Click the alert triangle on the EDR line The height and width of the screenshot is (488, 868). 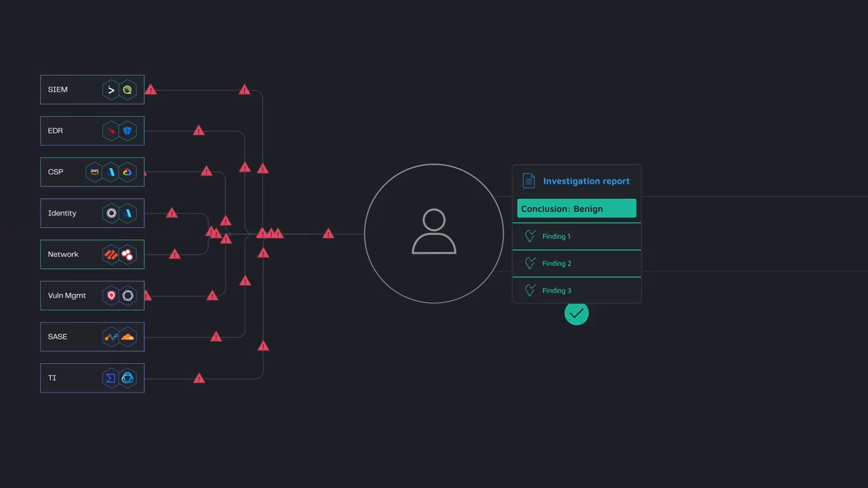pos(199,130)
